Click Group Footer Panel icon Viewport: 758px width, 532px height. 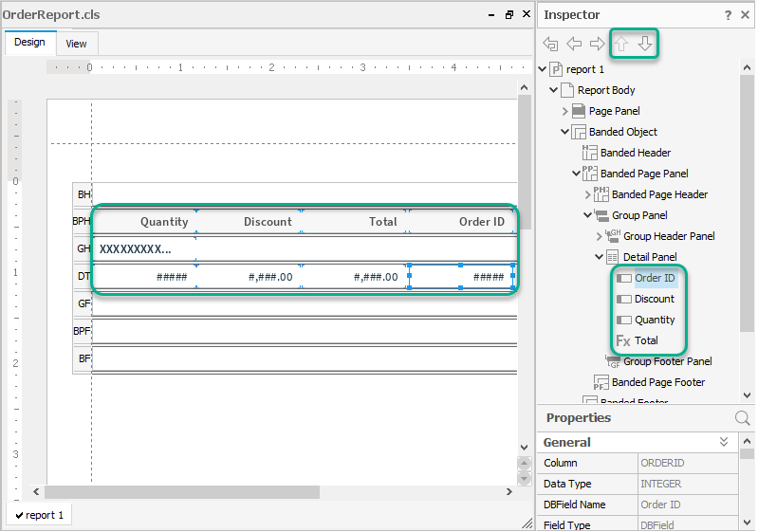613,361
